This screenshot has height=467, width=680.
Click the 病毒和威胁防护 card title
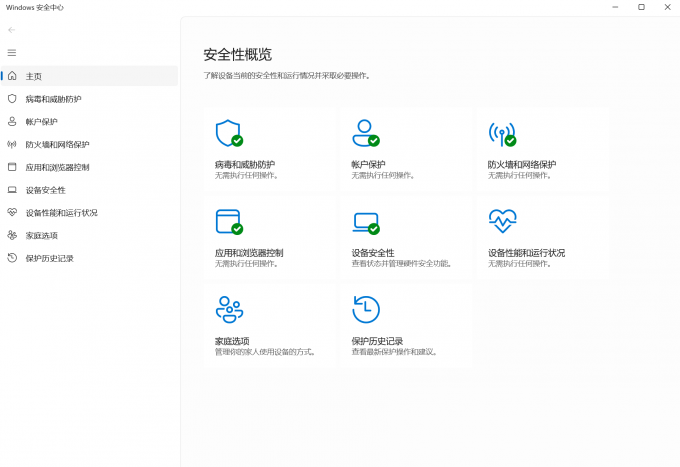tap(245, 164)
